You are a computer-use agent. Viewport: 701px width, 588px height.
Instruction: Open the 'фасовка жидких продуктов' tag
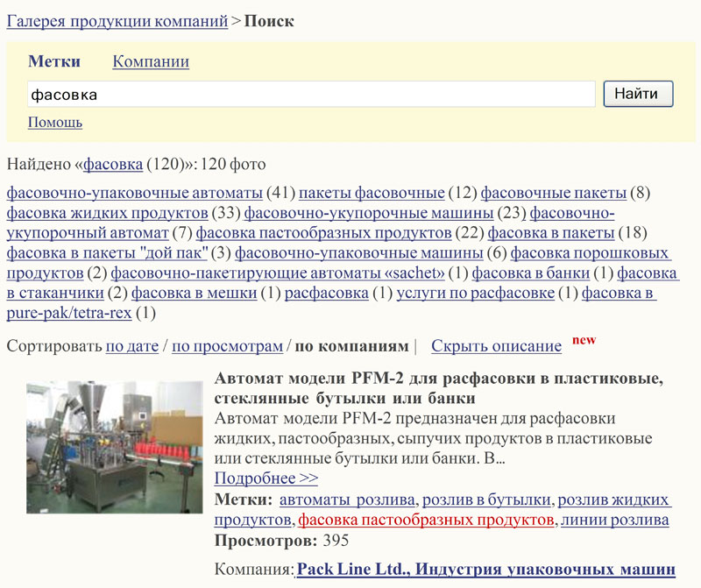[107, 213]
